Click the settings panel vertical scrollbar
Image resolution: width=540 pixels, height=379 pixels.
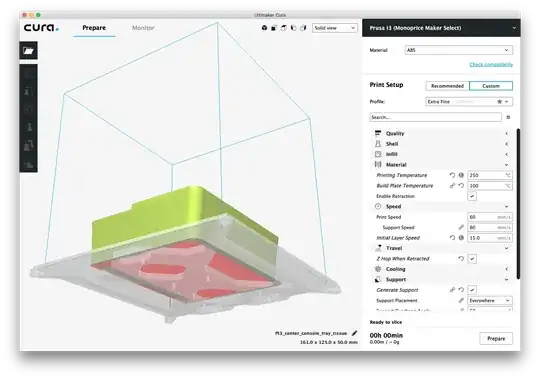pyautogui.click(x=518, y=203)
